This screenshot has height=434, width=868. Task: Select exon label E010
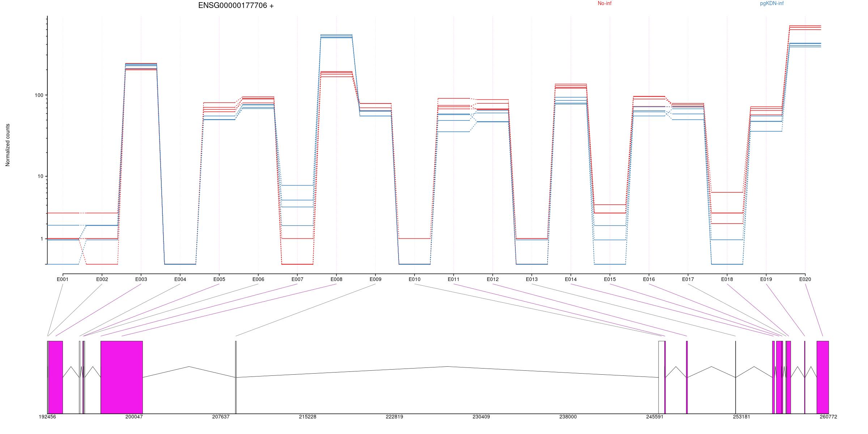click(x=414, y=279)
